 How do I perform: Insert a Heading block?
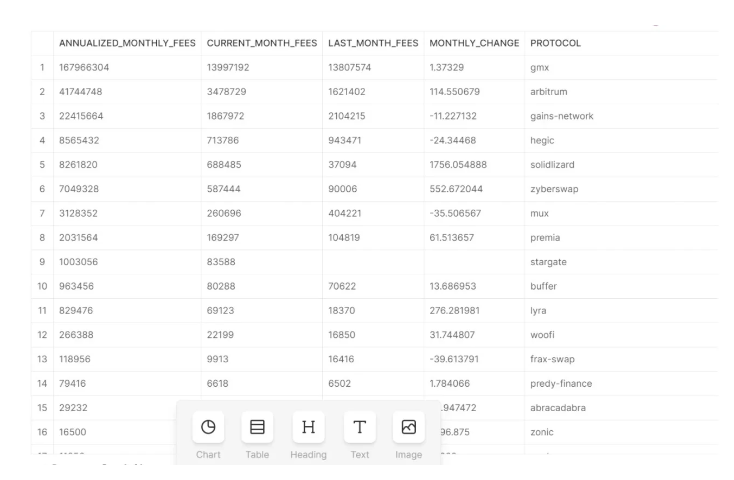[308, 427]
